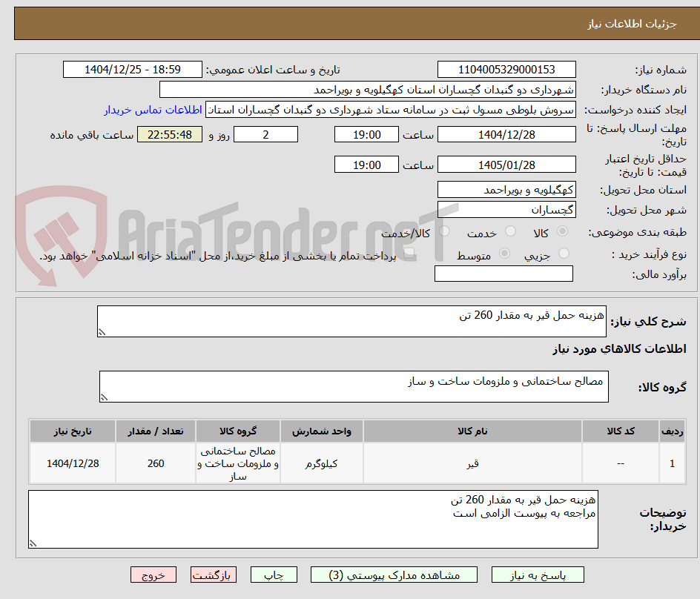Click the چاپ print button
Image resolution: width=700 pixels, height=599 pixels.
point(274,575)
